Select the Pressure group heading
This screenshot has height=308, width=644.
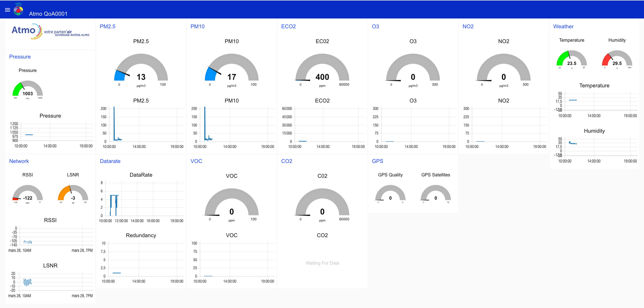click(x=20, y=57)
